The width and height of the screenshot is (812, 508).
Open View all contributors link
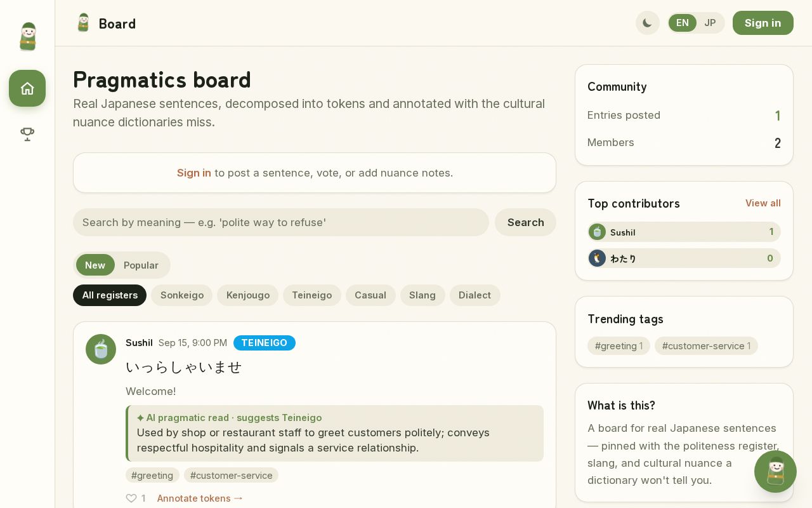pos(763,203)
